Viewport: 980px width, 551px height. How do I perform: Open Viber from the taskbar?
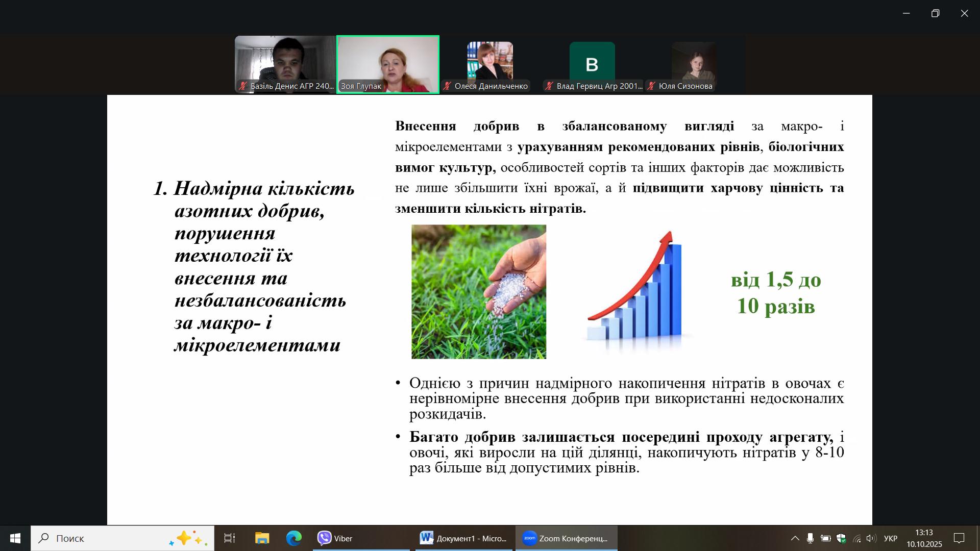coord(361,538)
